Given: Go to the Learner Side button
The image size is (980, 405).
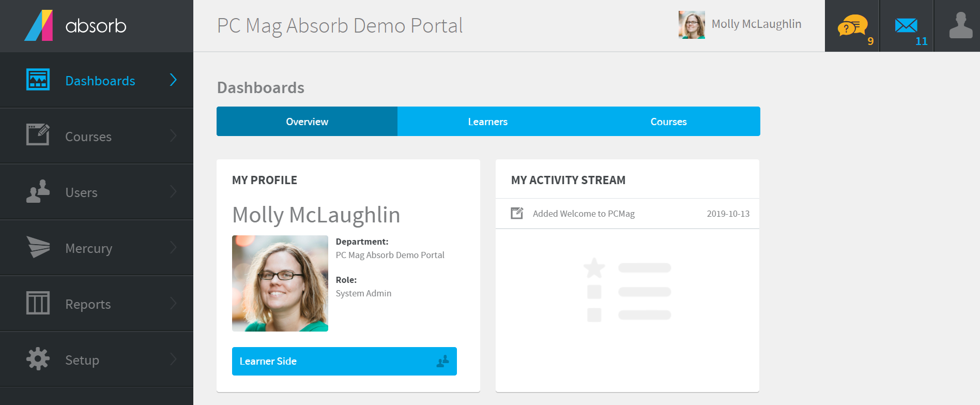Looking at the screenshot, I should point(344,361).
